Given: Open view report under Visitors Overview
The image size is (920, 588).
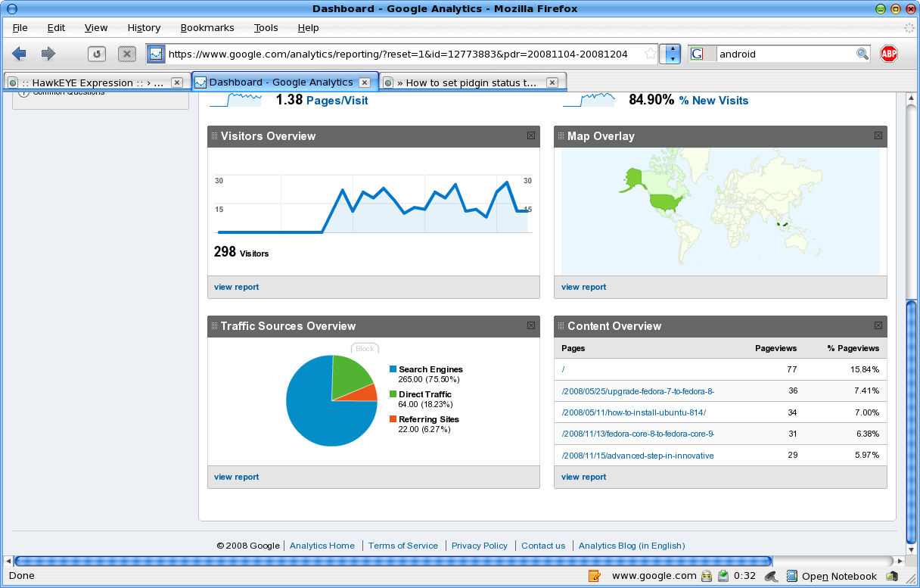Looking at the screenshot, I should coord(236,287).
